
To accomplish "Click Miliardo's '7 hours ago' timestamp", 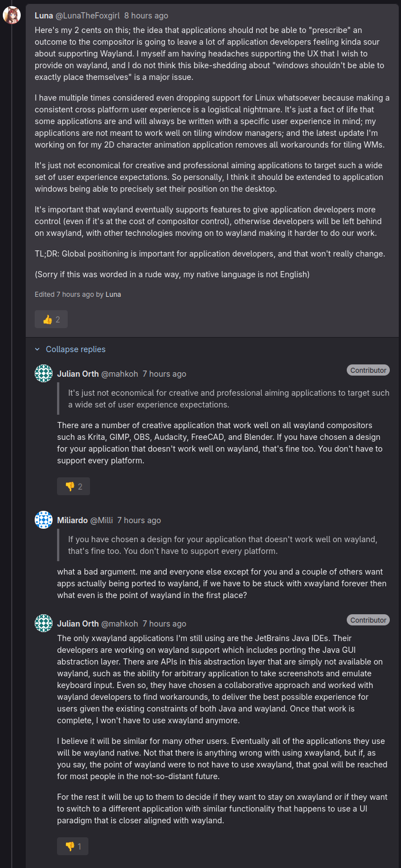I will click(x=139, y=520).
